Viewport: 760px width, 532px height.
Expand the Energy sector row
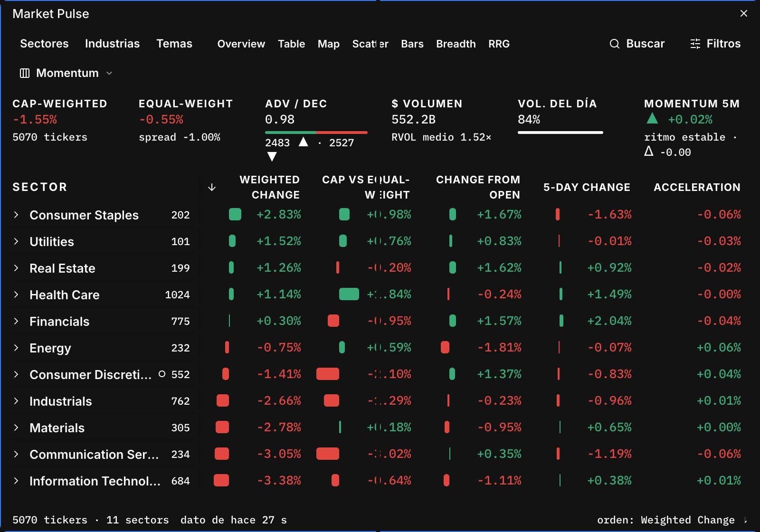[x=16, y=348]
